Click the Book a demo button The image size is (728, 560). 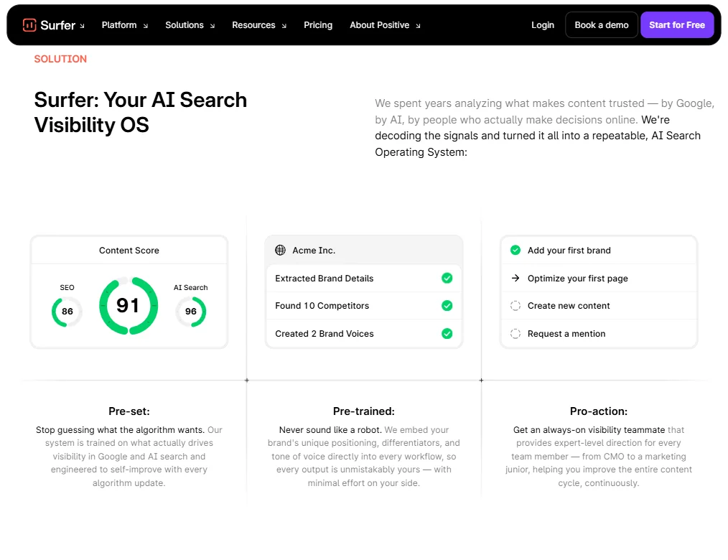pyautogui.click(x=601, y=25)
